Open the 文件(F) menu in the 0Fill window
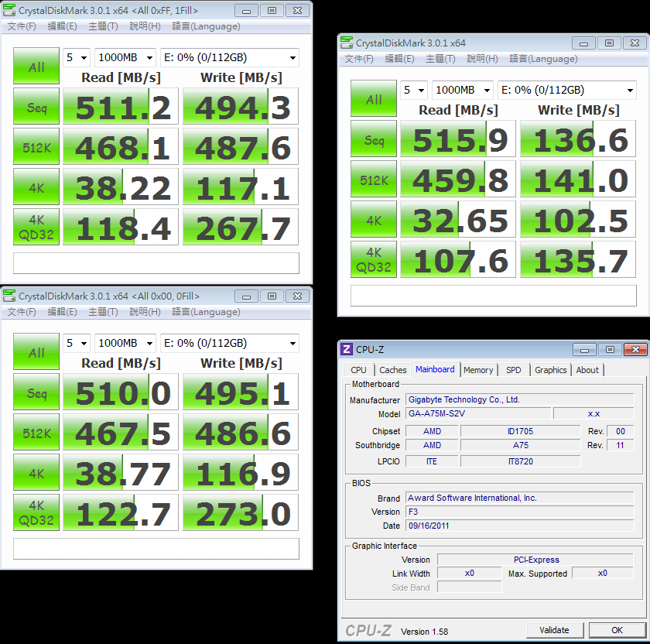 tap(22, 312)
